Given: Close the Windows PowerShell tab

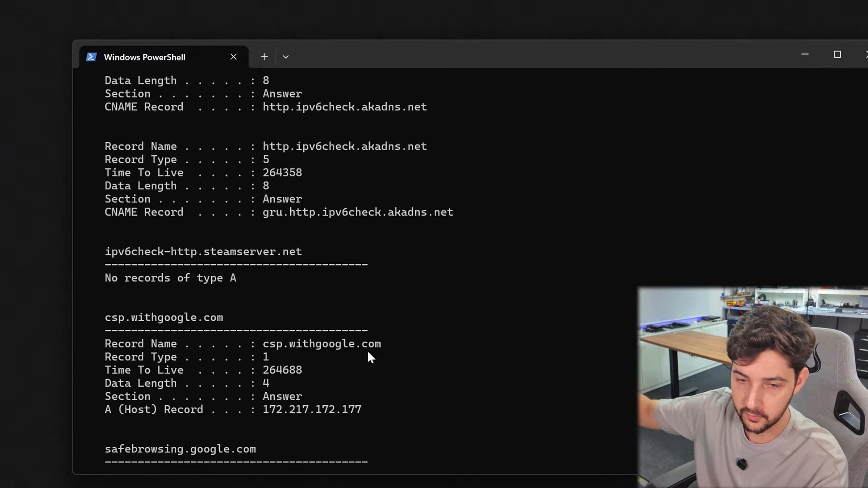Looking at the screenshot, I should click(x=233, y=57).
